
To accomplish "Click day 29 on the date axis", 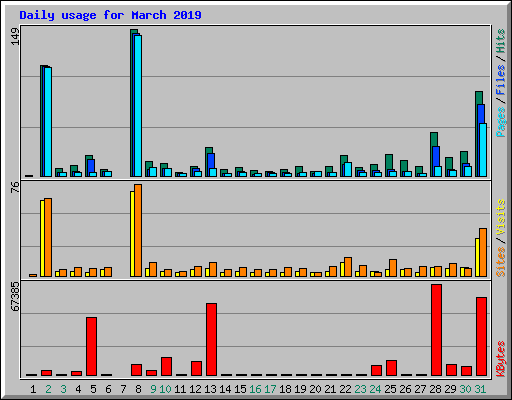I will pos(450,389).
